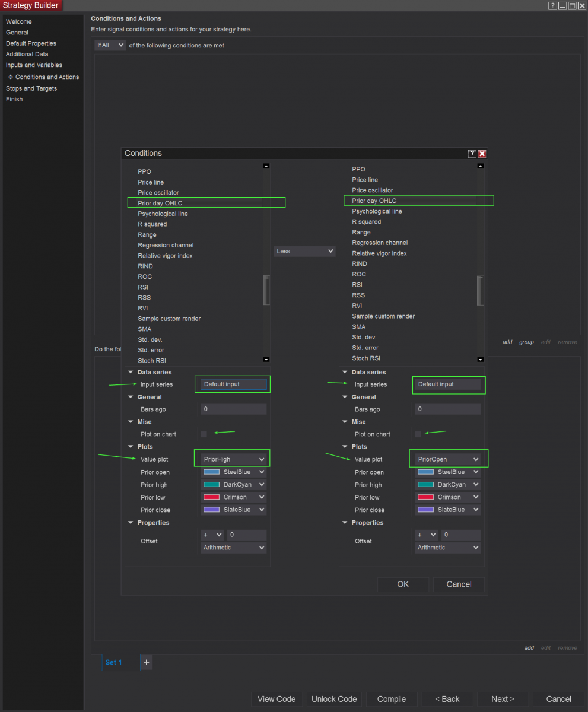
Task: Go to Stops and Targets step
Action: 31,88
